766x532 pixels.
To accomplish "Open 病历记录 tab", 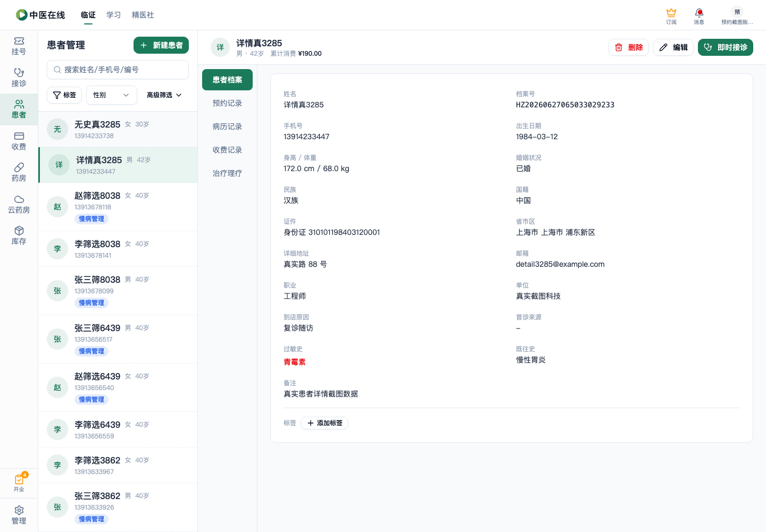I will click(x=227, y=126).
